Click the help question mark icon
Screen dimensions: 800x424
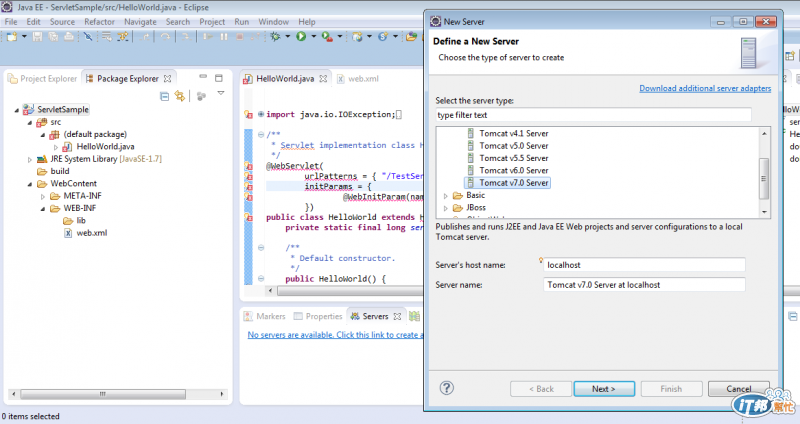tap(446, 388)
